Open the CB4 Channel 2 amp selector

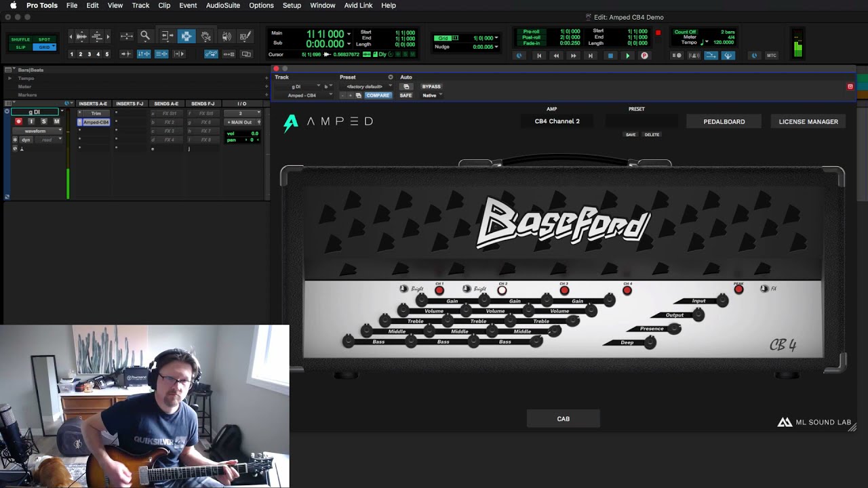557,121
